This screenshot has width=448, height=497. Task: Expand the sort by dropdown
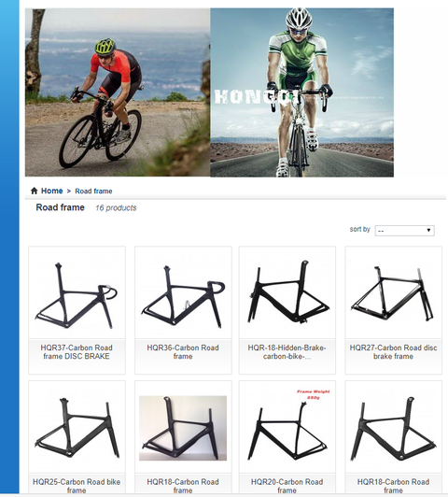(405, 231)
